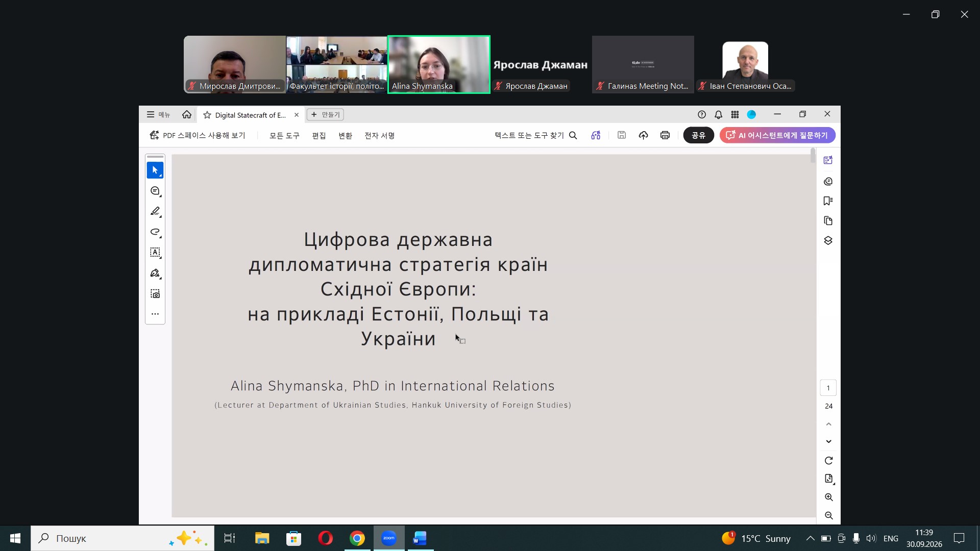Rotate the page view icon
The width and height of the screenshot is (980, 551).
coord(828,461)
